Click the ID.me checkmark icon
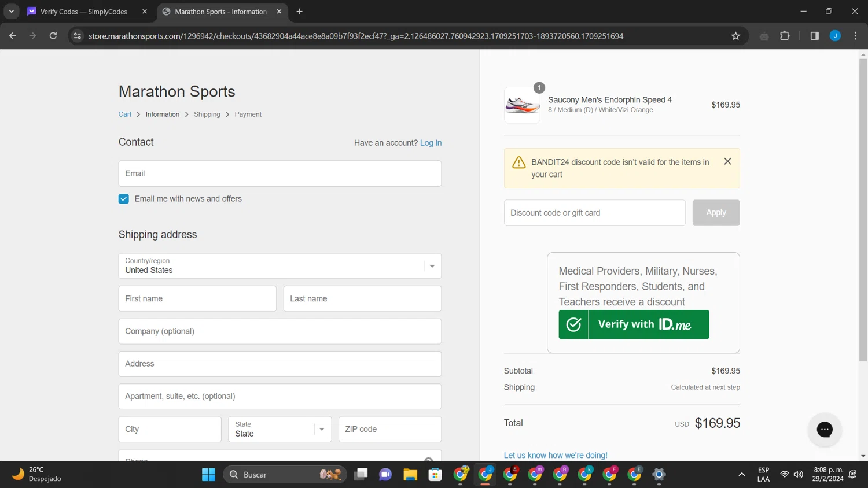Viewport: 868px width, 488px height. tap(573, 324)
